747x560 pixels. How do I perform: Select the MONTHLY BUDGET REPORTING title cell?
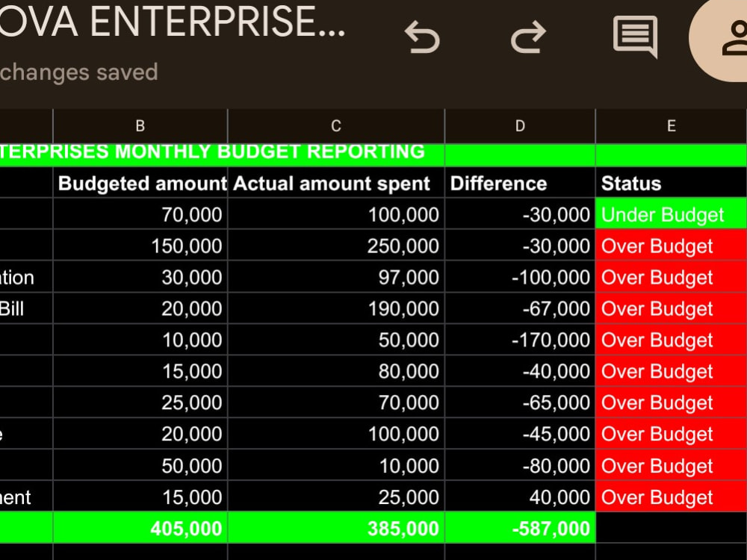point(222,155)
